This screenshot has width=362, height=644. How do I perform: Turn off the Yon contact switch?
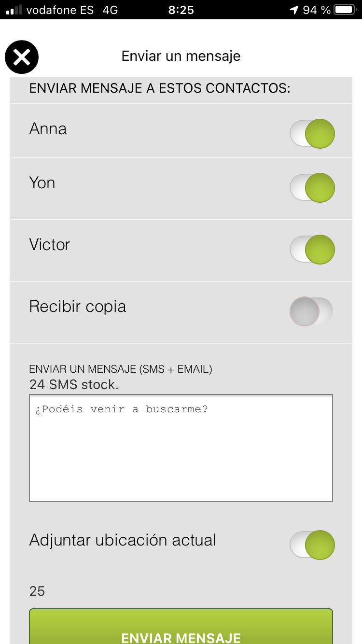tap(312, 188)
